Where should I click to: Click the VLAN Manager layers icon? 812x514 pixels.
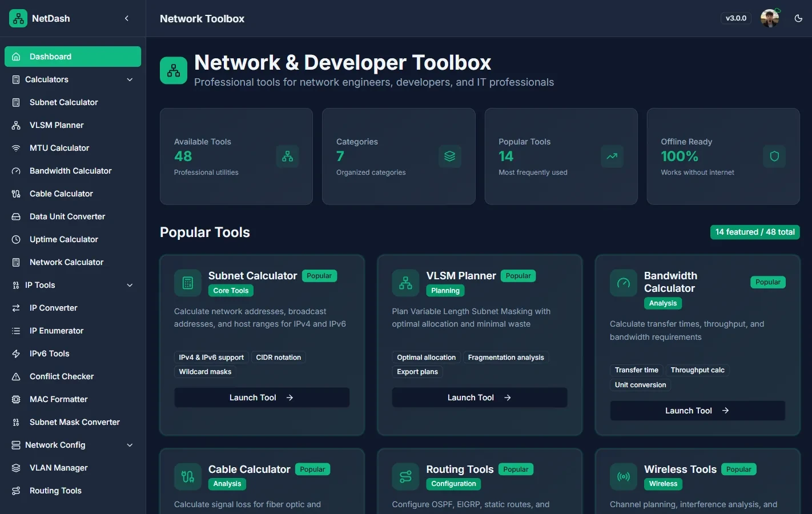tap(16, 468)
